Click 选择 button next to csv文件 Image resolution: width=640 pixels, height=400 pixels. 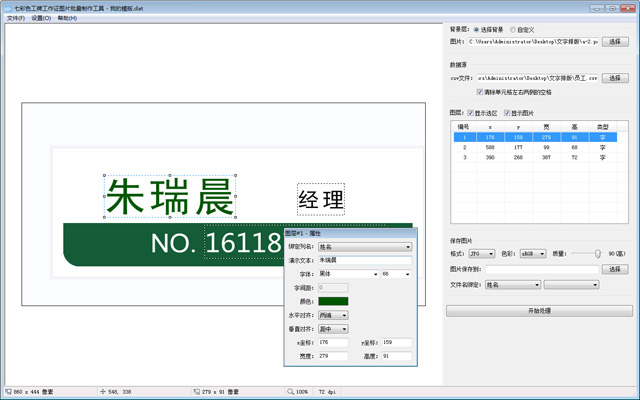(x=615, y=78)
